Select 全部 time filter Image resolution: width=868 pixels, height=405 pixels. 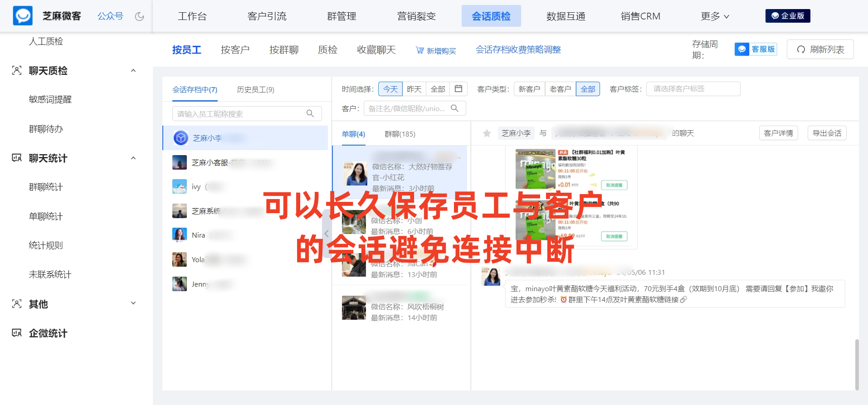tap(438, 89)
